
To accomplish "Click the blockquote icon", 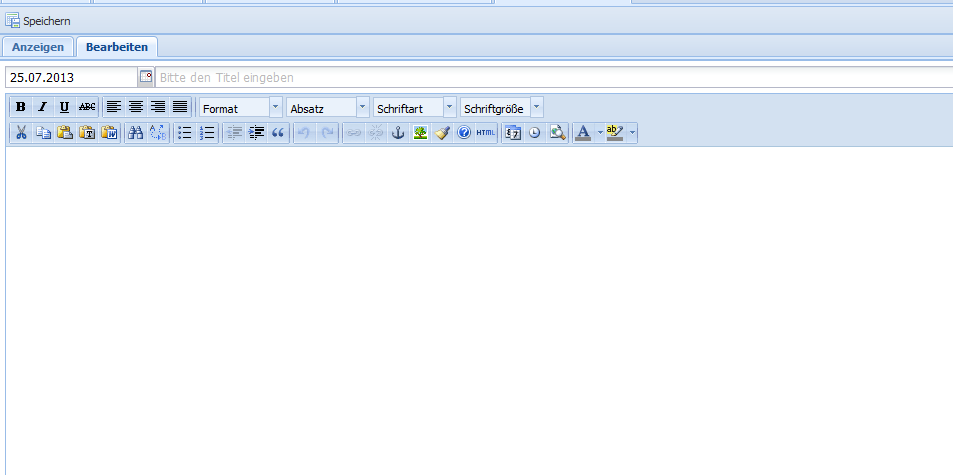I will pos(278,133).
